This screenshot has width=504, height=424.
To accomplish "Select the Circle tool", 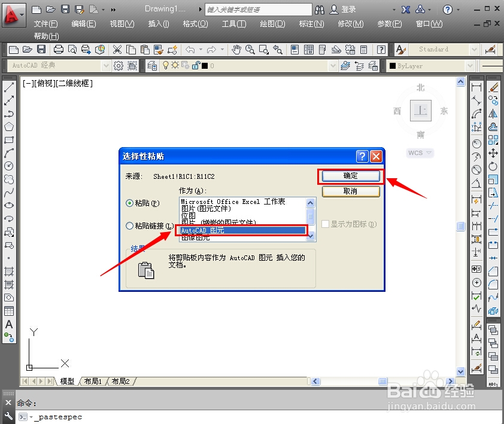I will click(x=8, y=166).
